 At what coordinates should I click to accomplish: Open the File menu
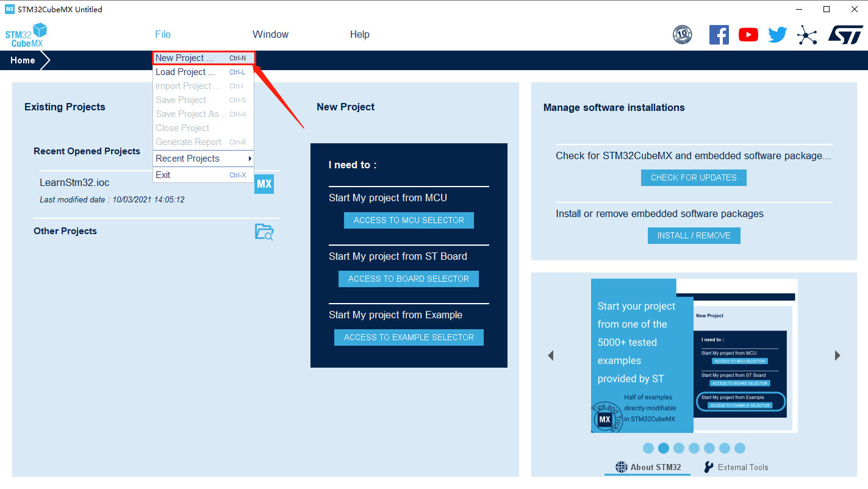[x=163, y=35]
